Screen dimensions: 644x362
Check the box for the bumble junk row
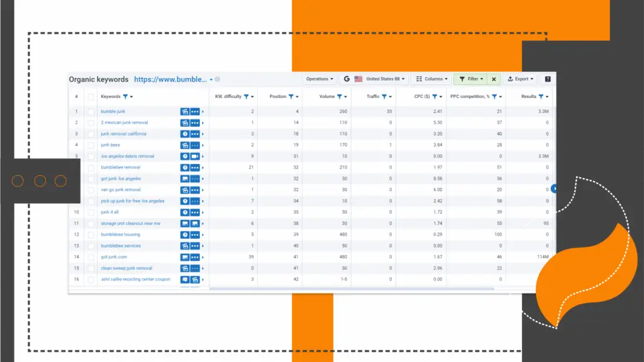pyautogui.click(x=91, y=111)
